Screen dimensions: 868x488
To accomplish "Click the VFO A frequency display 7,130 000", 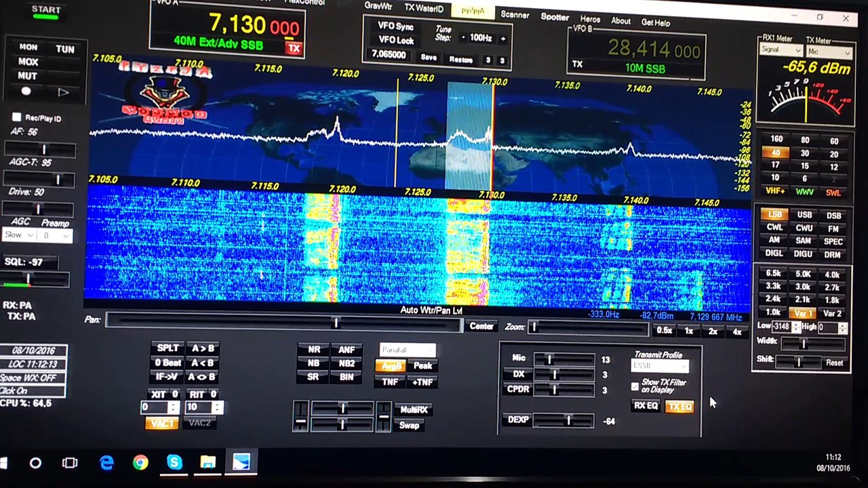I will click(254, 26).
